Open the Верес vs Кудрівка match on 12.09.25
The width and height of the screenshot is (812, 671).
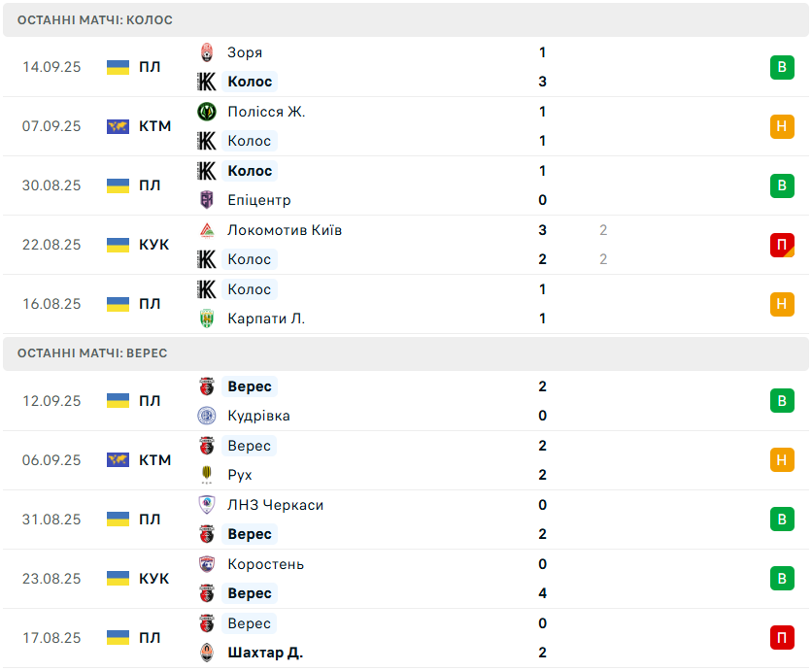[x=406, y=401]
